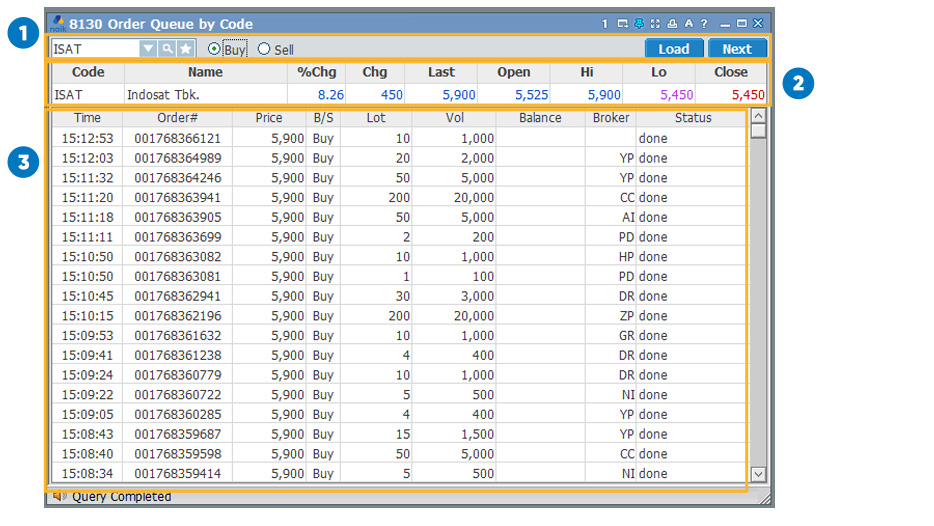Click the new window link icon

tap(623, 23)
